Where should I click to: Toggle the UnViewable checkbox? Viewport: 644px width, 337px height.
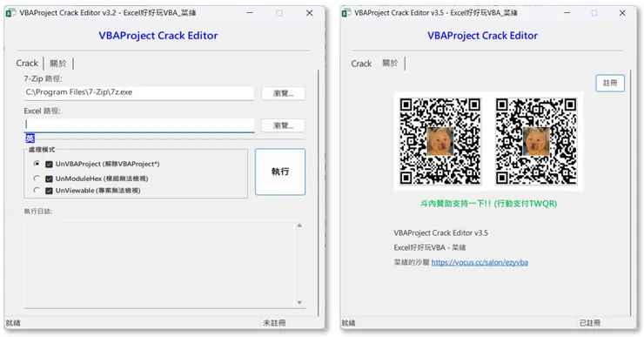tap(49, 191)
